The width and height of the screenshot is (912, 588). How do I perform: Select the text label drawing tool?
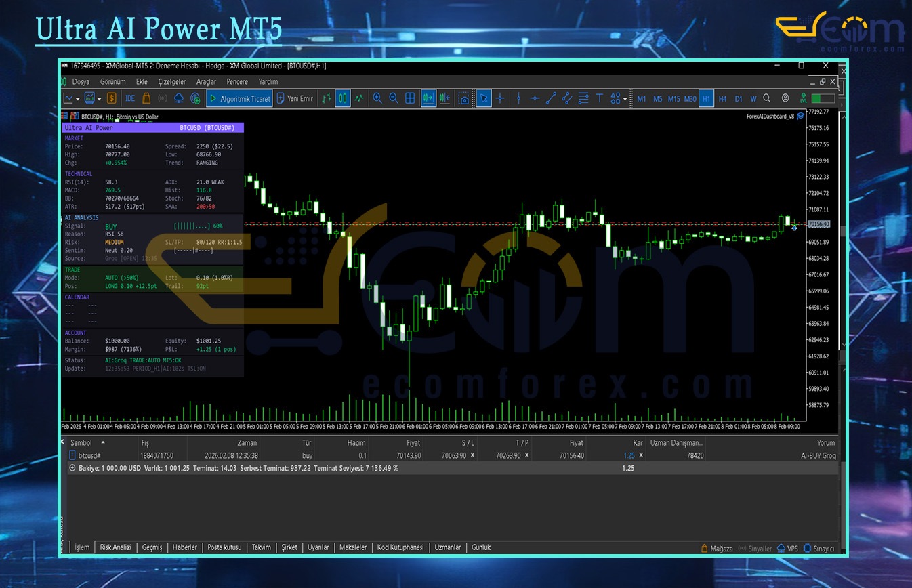point(600,98)
